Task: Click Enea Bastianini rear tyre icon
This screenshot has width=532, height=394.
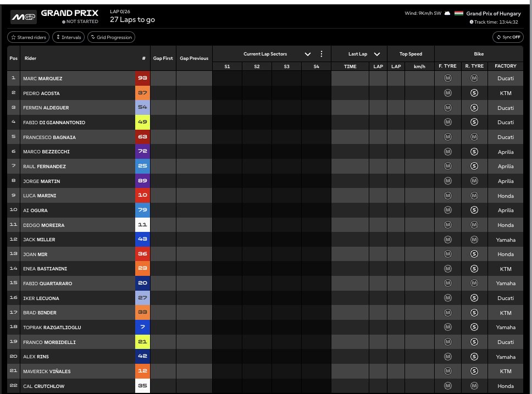Action: click(474, 269)
